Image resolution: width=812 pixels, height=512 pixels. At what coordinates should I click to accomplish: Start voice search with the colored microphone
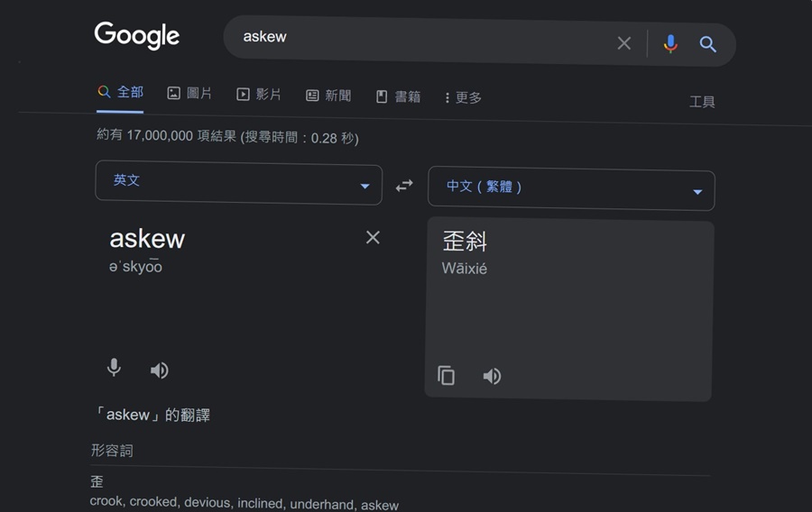tap(670, 44)
